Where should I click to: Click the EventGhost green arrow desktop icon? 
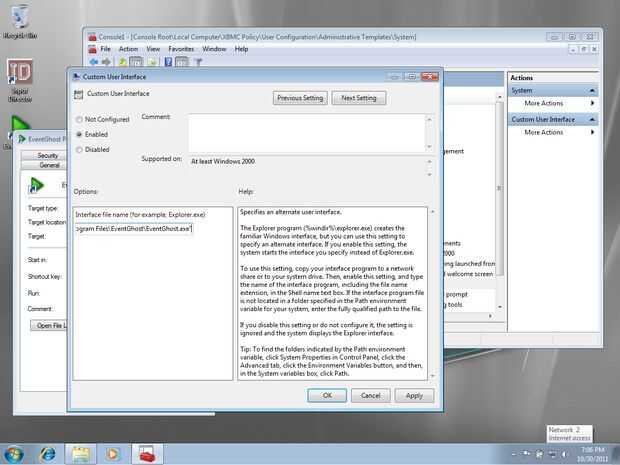click(20, 123)
